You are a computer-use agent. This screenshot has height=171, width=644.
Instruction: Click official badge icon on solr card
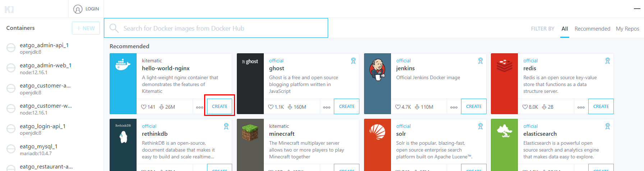(480, 126)
